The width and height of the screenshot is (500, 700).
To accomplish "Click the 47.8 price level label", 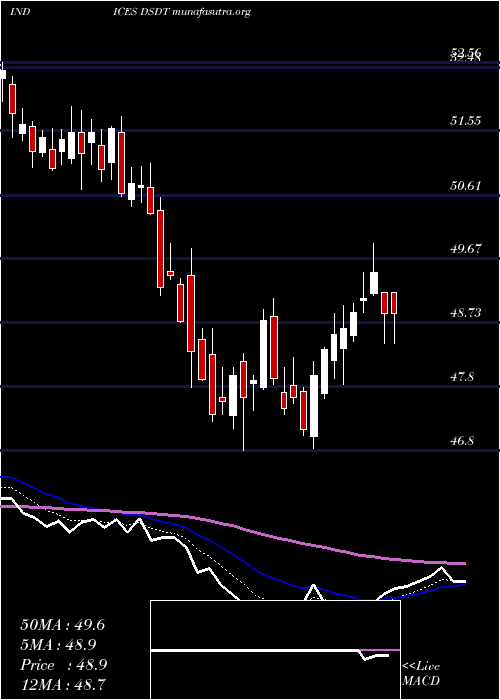I will tap(462, 377).
